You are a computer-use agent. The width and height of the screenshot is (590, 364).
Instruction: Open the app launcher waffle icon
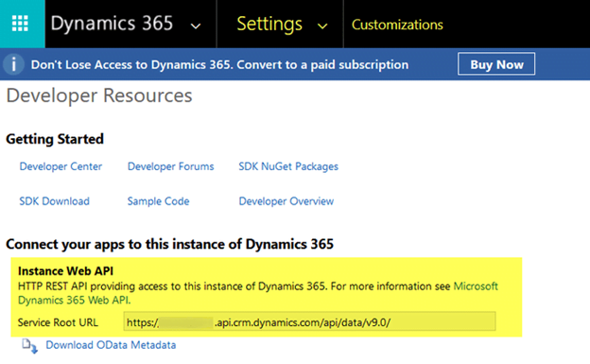[x=21, y=24]
